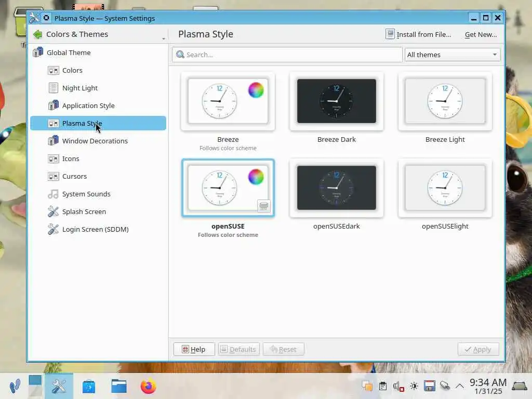The width and height of the screenshot is (532, 399).
Task: Open the All themes dropdown
Action: [453, 55]
